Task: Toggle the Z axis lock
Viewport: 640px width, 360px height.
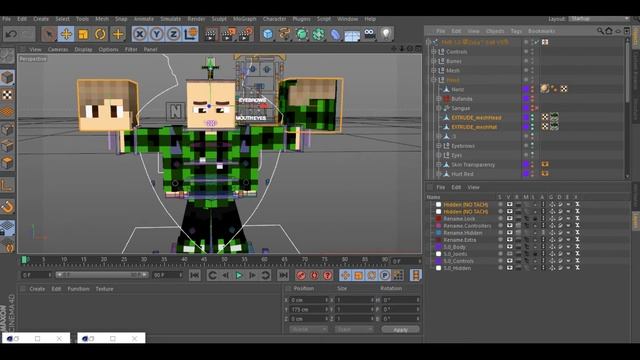Action: (x=173, y=34)
